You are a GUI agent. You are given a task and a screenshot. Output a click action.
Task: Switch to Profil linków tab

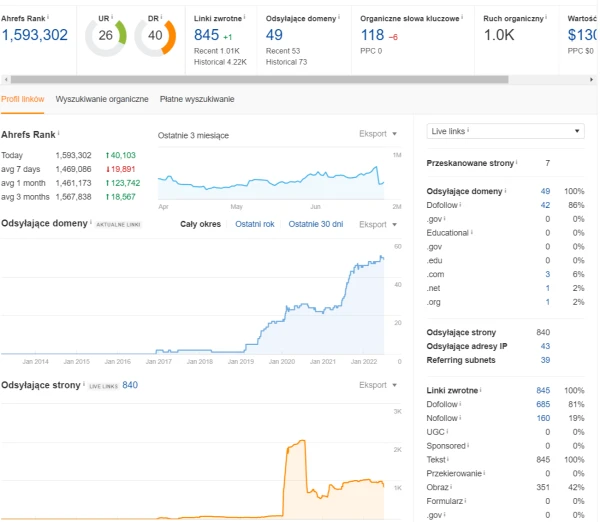tap(23, 99)
